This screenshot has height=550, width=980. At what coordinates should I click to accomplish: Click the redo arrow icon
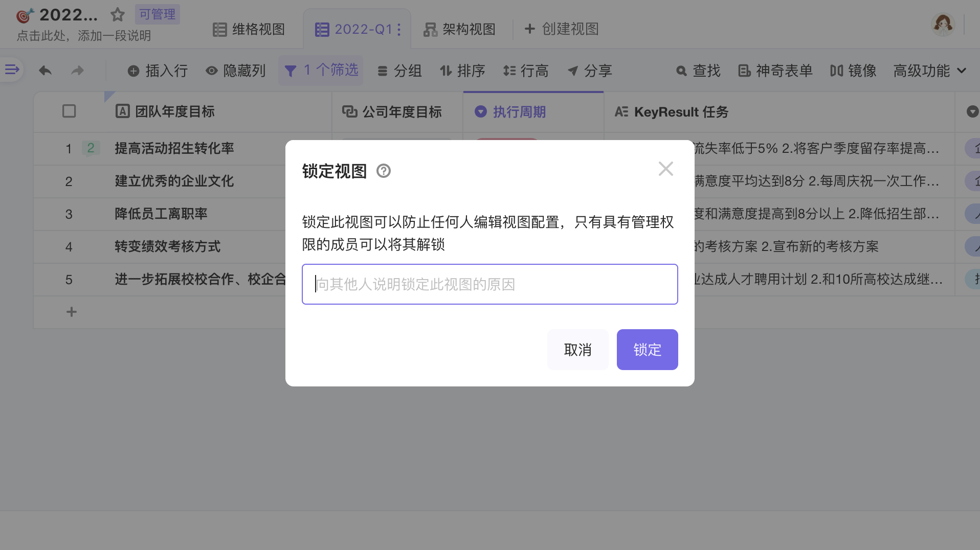(77, 71)
